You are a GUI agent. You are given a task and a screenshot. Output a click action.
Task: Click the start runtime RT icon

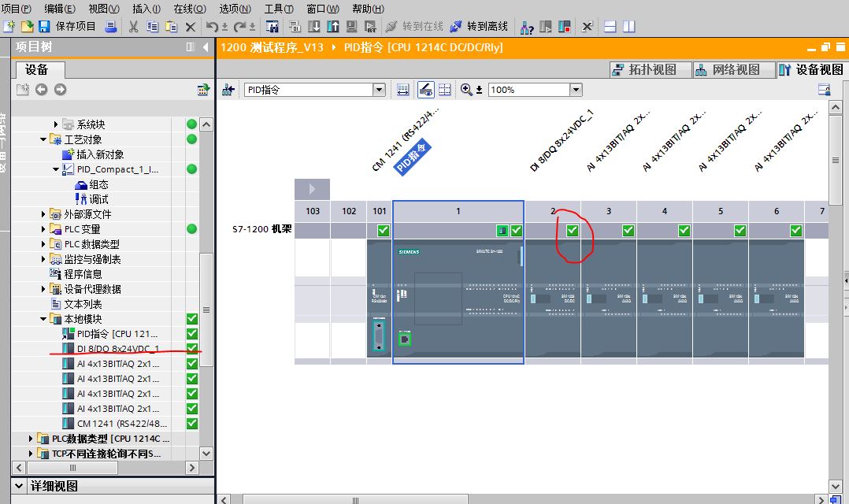click(370, 26)
